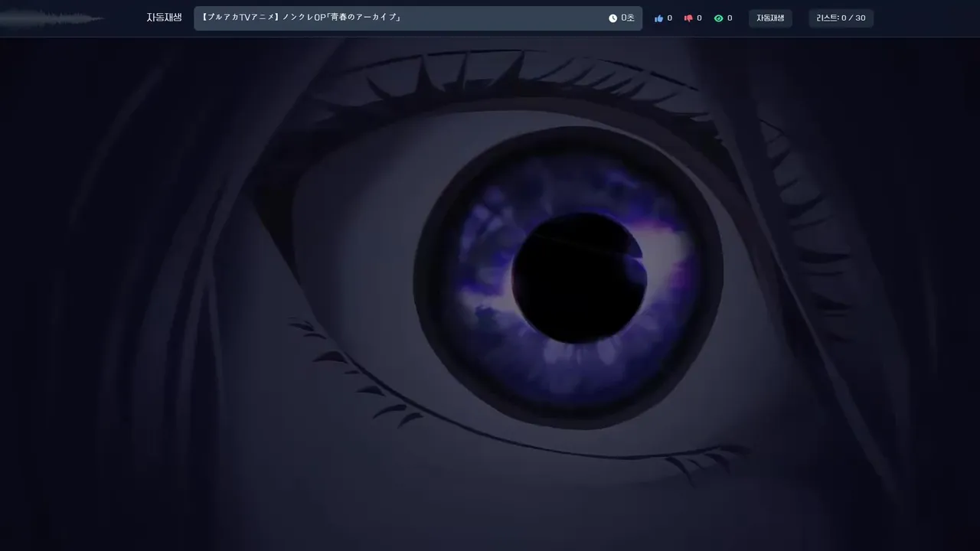Image resolution: width=980 pixels, height=551 pixels.
Task: Click the 0초 elapsed time text
Action: pos(628,18)
